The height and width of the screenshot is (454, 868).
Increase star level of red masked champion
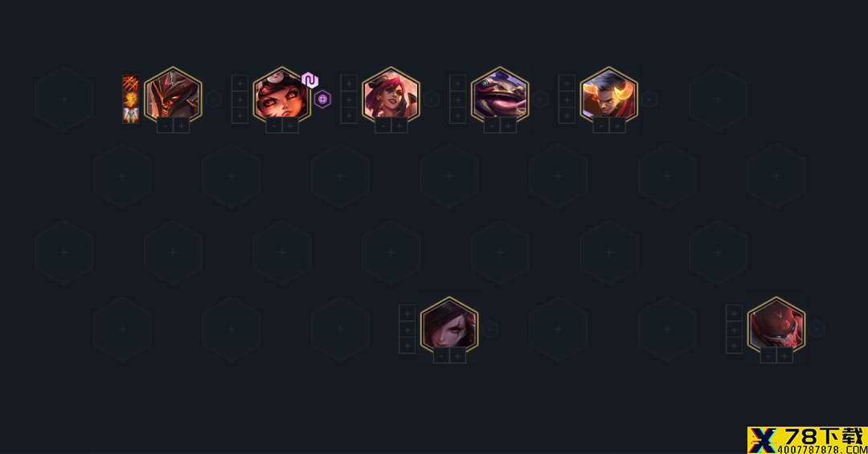click(784, 357)
